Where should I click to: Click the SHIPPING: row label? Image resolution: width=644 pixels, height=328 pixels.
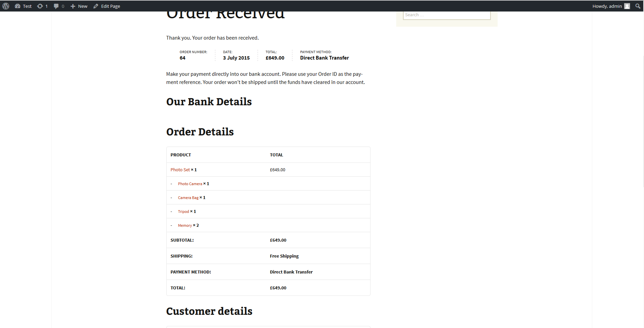click(x=182, y=256)
